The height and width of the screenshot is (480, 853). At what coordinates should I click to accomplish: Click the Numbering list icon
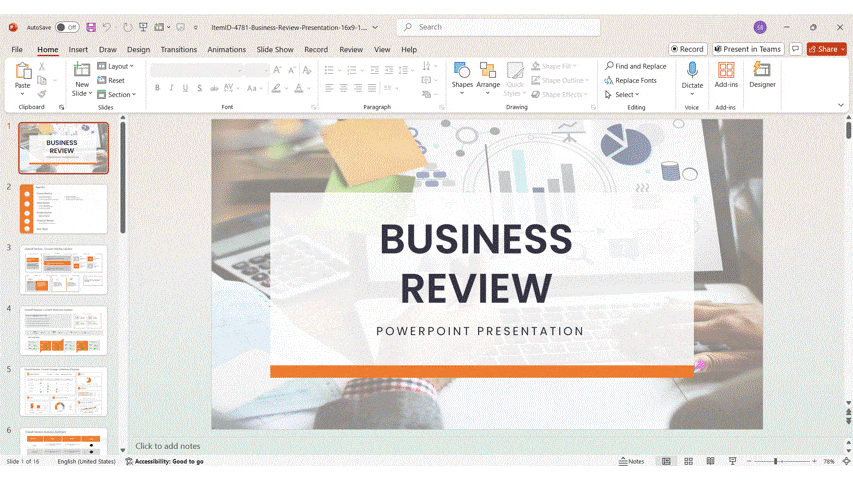[352, 70]
